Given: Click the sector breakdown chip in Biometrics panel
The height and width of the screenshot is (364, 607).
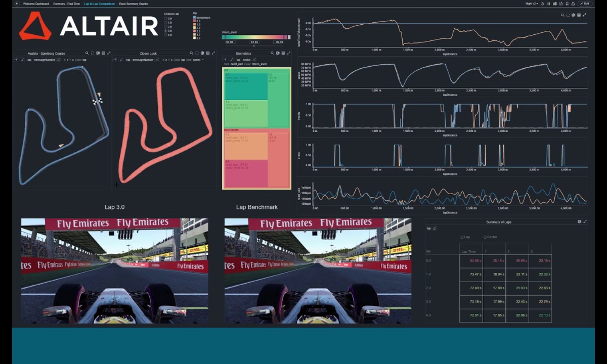Looking at the screenshot, I should point(246,60).
